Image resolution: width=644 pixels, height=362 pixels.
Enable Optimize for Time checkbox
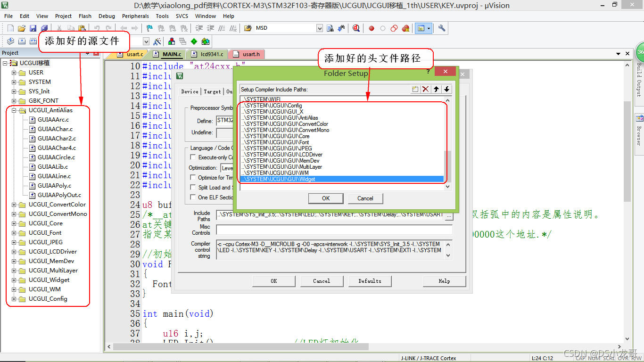coord(193,178)
